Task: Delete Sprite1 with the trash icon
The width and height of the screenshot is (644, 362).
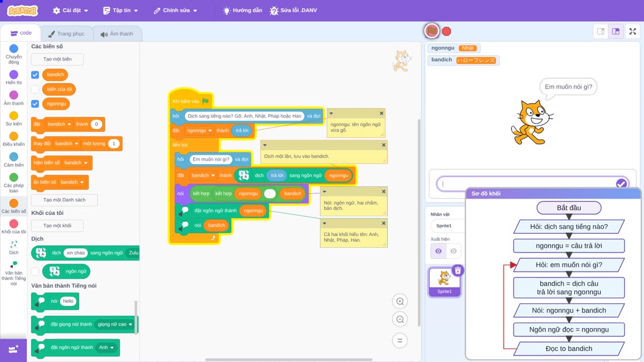Action: (x=458, y=270)
